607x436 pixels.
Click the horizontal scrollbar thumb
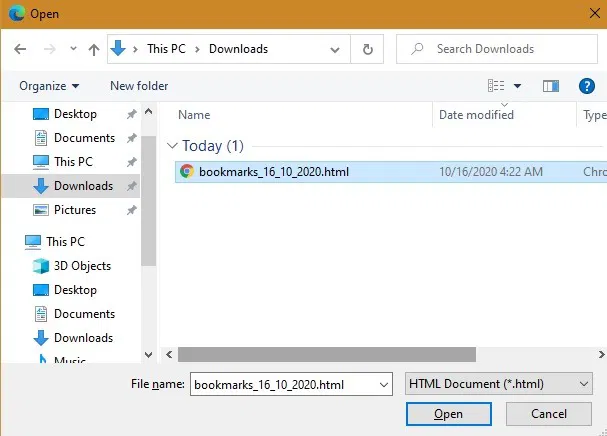click(327, 354)
